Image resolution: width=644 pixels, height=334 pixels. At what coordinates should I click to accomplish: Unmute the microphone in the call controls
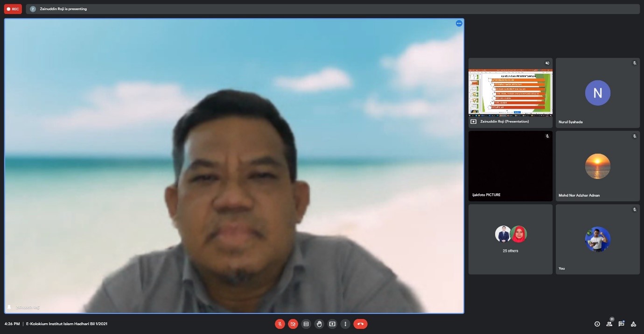tap(280, 324)
